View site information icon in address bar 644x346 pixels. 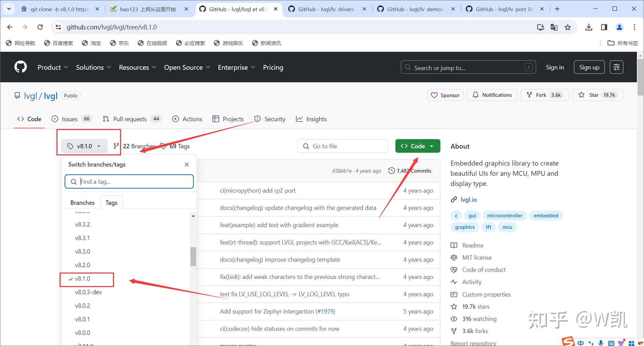click(58, 27)
